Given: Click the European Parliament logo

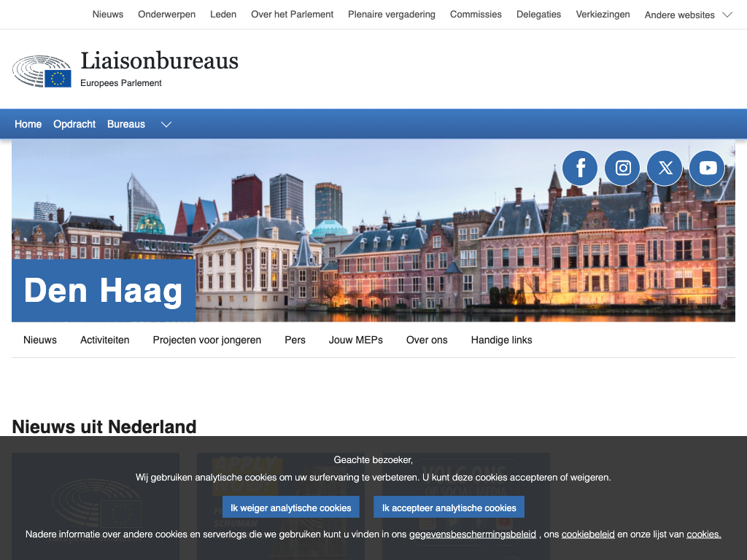Looking at the screenshot, I should click(42, 71).
